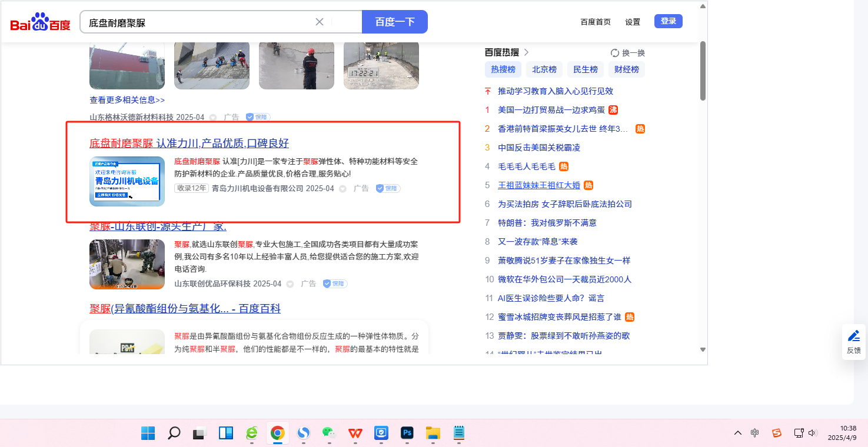Image resolution: width=868 pixels, height=447 pixels.
Task: Open the 反馈 feedback widget
Action: coord(853,342)
